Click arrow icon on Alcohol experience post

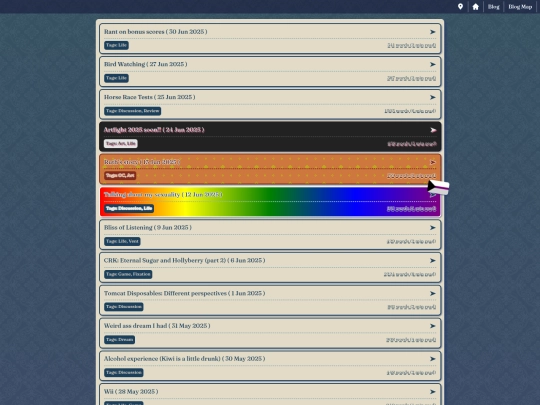[x=433, y=359]
